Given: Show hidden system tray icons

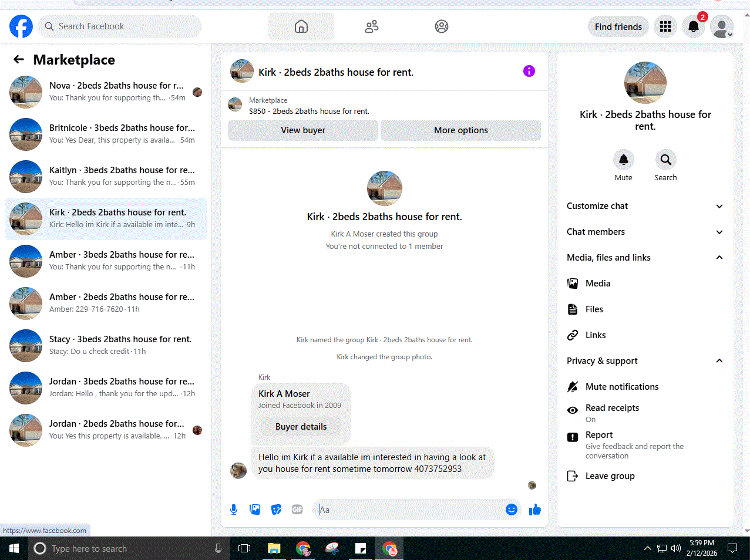Looking at the screenshot, I should [648, 548].
